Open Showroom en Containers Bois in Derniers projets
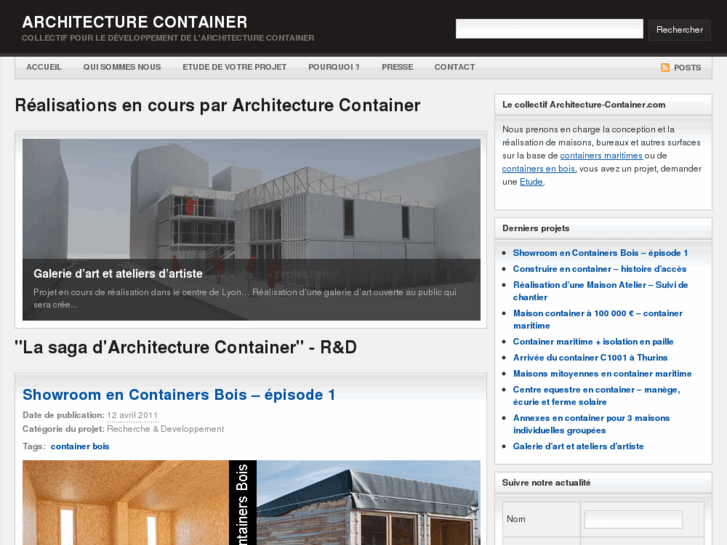This screenshot has height=545, width=727. tap(600, 253)
